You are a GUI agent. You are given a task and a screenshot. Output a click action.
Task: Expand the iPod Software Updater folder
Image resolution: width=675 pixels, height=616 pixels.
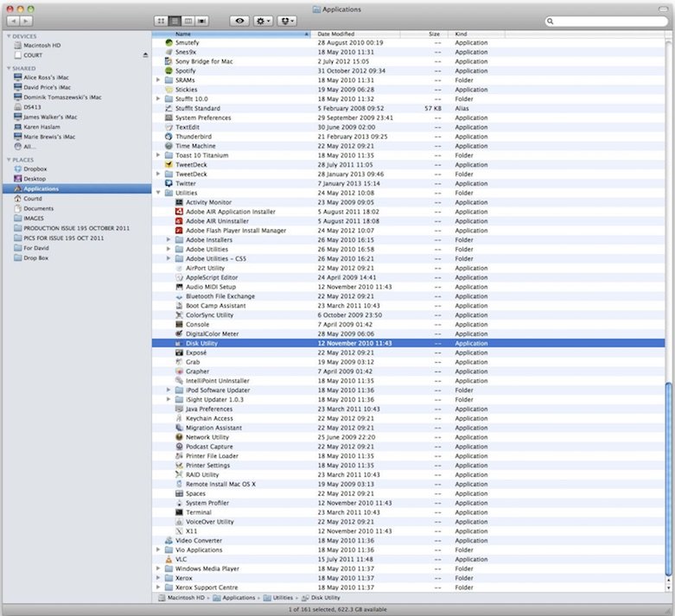[x=169, y=390]
